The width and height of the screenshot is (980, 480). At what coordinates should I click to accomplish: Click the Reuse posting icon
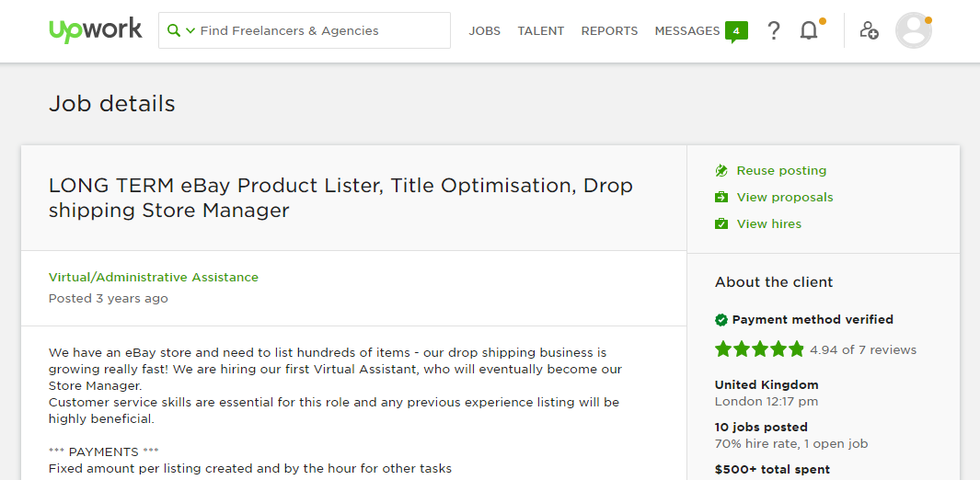pos(721,170)
